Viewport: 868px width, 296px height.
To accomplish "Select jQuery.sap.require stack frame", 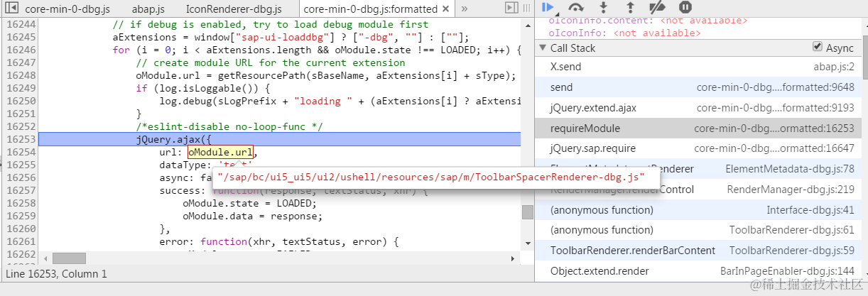I will tap(698, 148).
